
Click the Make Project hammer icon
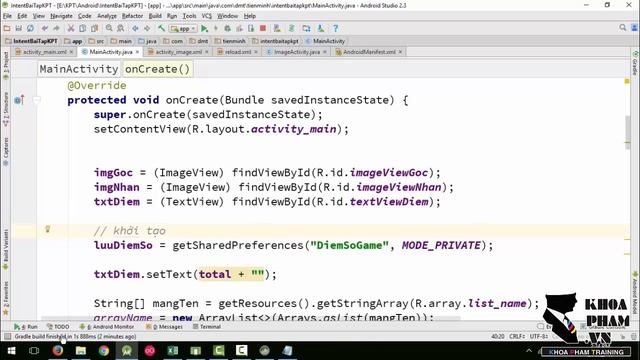(x=162, y=28)
